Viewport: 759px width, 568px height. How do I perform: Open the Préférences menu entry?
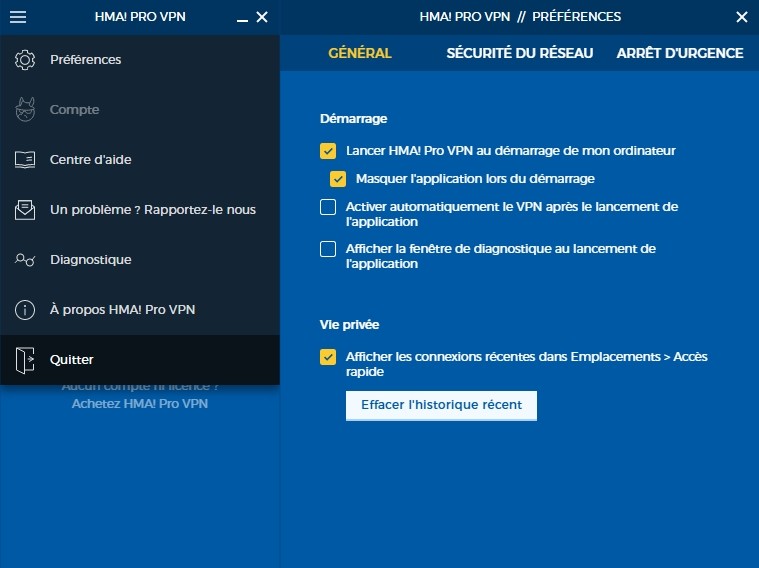click(140, 60)
